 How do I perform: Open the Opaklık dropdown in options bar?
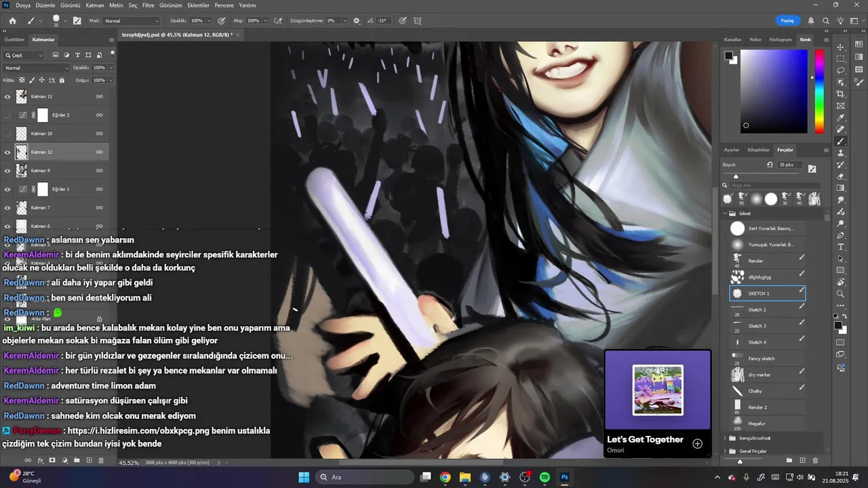tap(208, 21)
